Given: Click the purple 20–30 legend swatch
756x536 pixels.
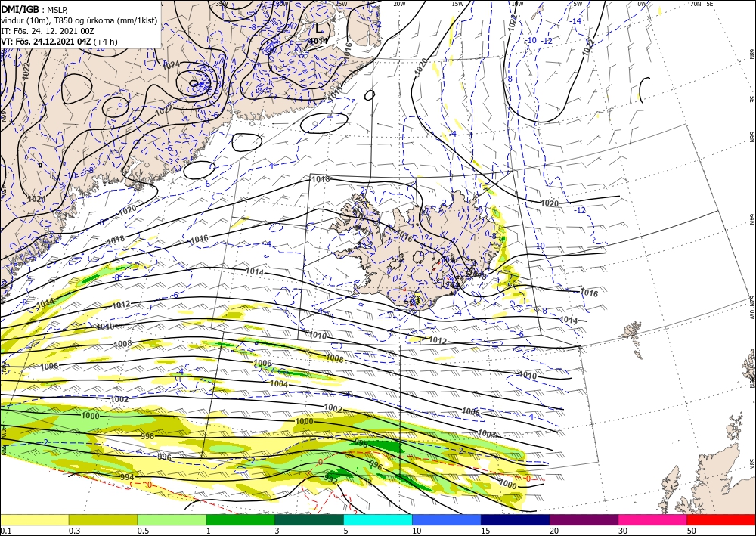Looking at the screenshot, I should tap(584, 519).
